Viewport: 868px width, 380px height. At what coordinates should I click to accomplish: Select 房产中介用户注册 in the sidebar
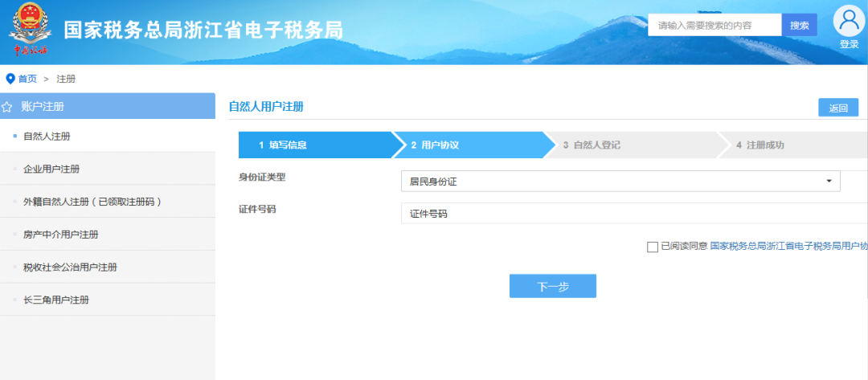pos(108,235)
